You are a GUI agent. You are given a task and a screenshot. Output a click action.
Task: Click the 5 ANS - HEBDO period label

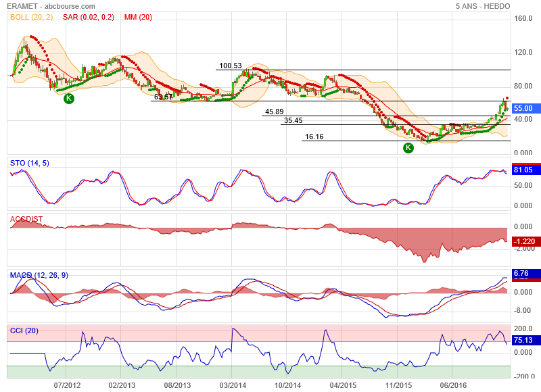pyautogui.click(x=484, y=6)
